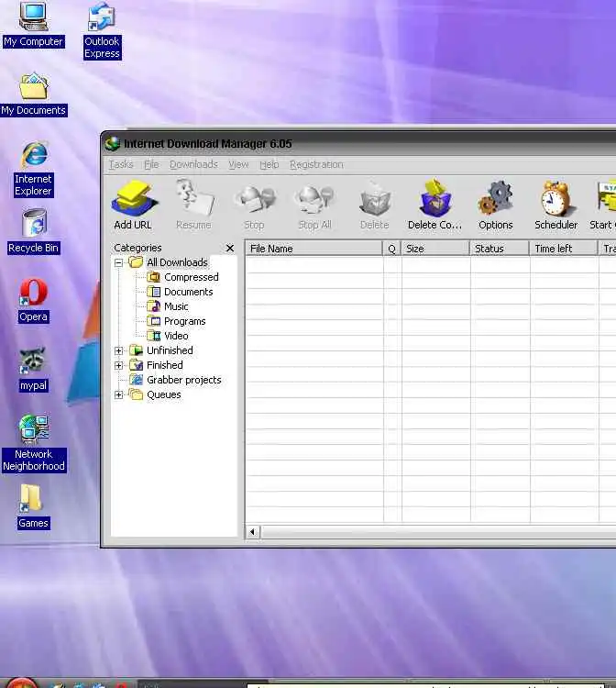The height and width of the screenshot is (688, 616).
Task: Expand the Unfinished tree node
Action: [x=118, y=350]
